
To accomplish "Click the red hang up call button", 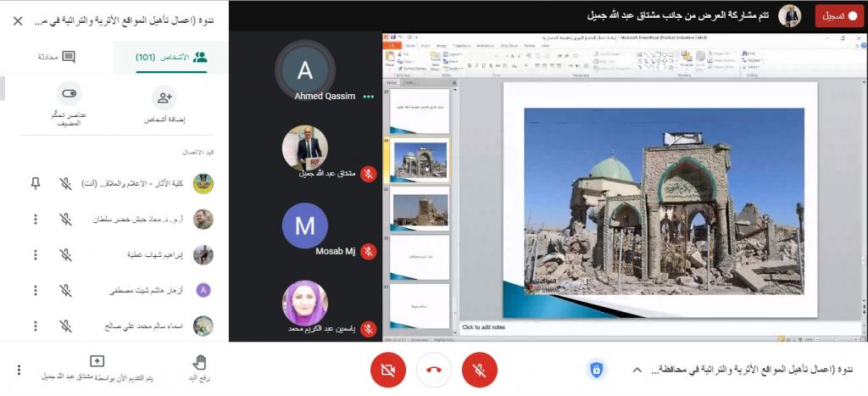I will (x=434, y=370).
